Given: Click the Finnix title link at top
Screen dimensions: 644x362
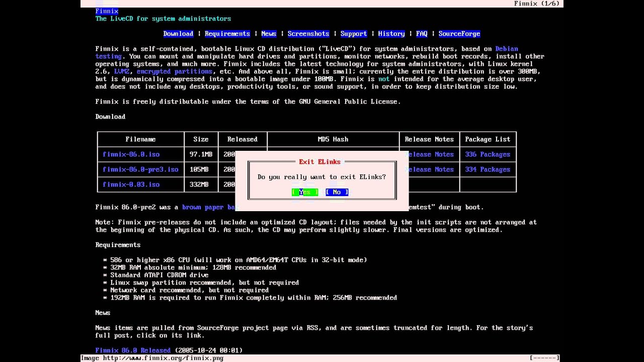Looking at the screenshot, I should [107, 11].
